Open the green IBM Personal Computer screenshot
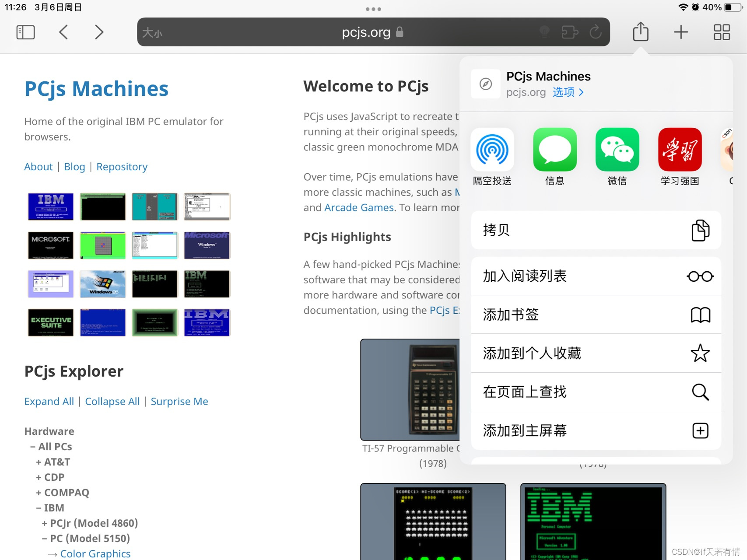Image resolution: width=747 pixels, height=560 pixels. (593, 521)
